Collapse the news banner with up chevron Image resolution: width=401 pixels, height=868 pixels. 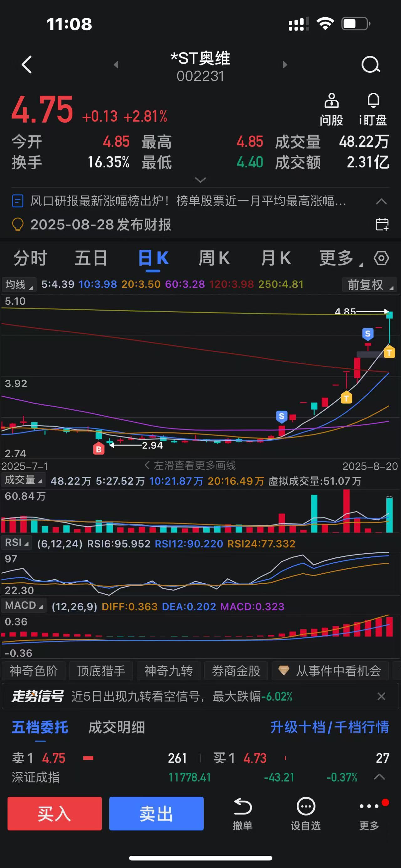pos(381,202)
